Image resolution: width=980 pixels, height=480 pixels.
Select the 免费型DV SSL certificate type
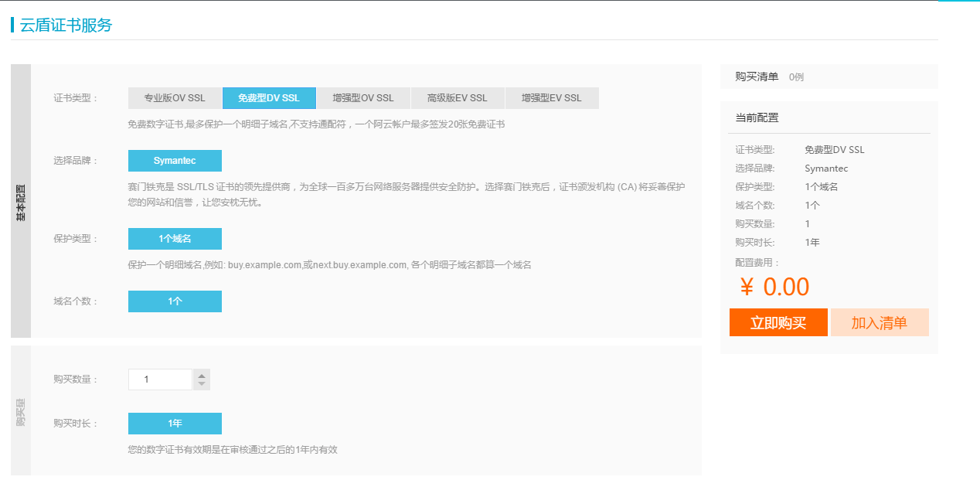click(269, 98)
